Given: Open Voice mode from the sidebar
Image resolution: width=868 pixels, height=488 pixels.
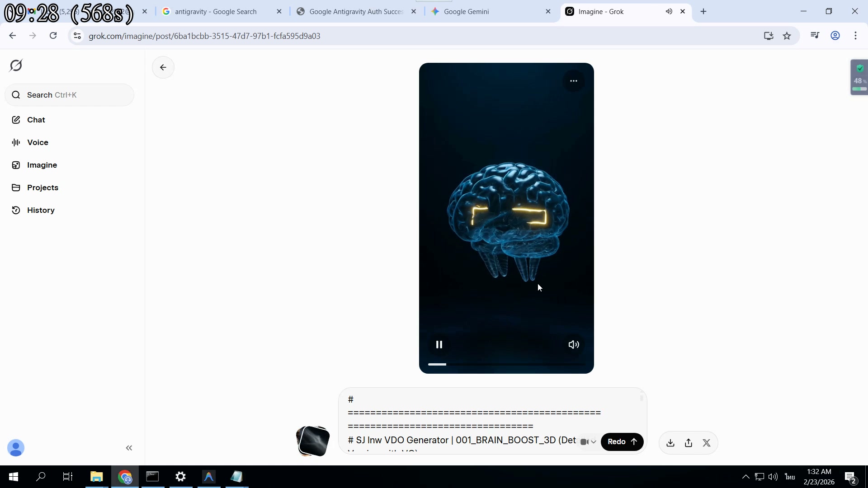Looking at the screenshot, I should pos(38,142).
